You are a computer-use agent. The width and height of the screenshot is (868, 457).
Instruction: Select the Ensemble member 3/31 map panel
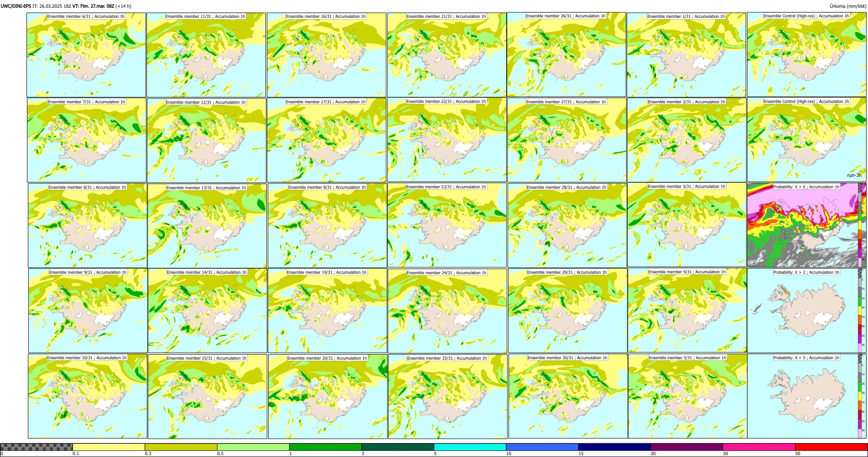[x=687, y=225]
